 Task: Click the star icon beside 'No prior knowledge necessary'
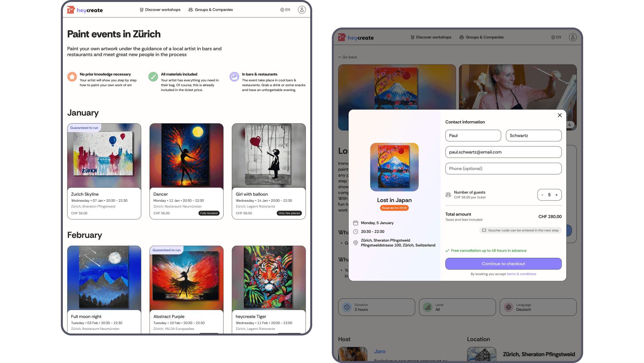(x=72, y=77)
